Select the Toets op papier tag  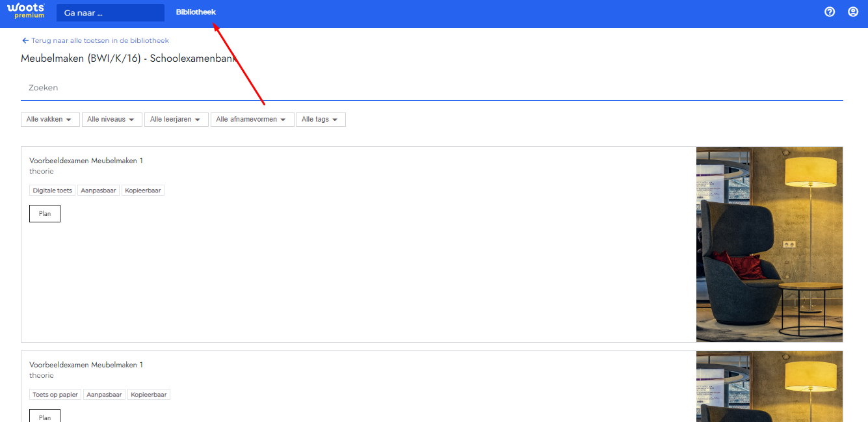[55, 395]
